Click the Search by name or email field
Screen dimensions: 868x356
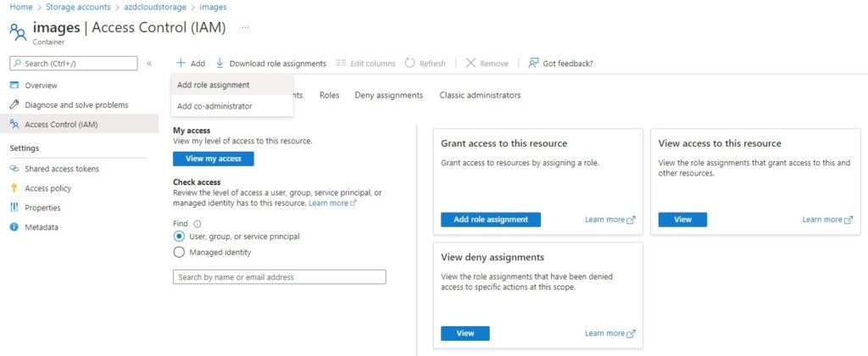pyautogui.click(x=280, y=277)
